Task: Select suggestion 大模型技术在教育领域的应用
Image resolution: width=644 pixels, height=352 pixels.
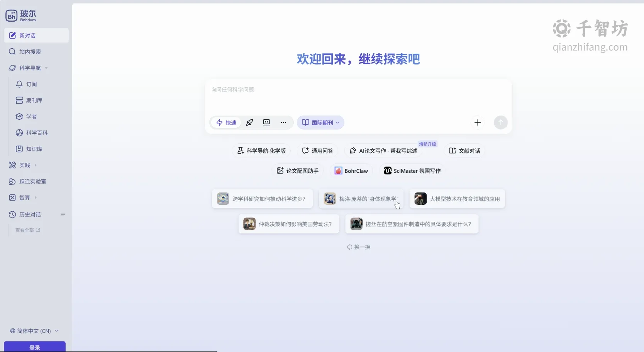Action: point(457,199)
